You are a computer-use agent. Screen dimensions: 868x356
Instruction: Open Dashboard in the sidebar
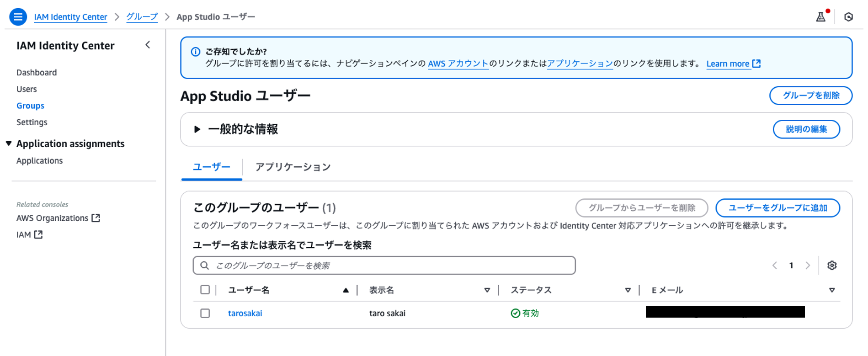click(x=37, y=73)
